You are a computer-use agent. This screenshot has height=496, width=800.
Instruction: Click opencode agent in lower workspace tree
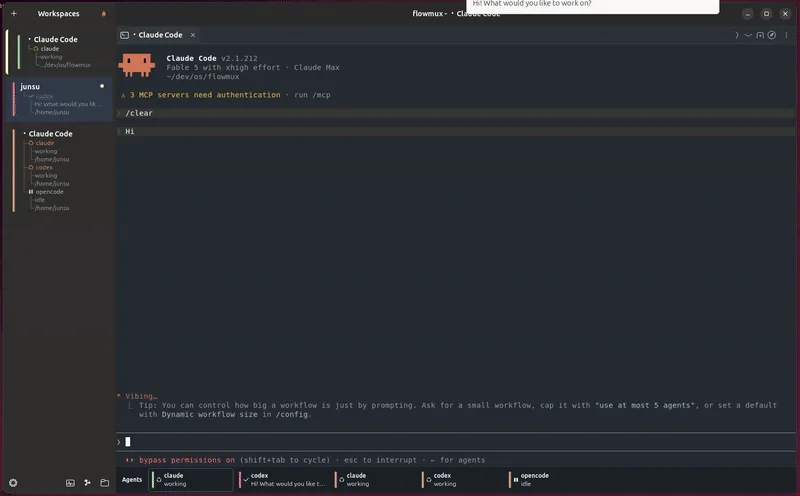coord(49,192)
